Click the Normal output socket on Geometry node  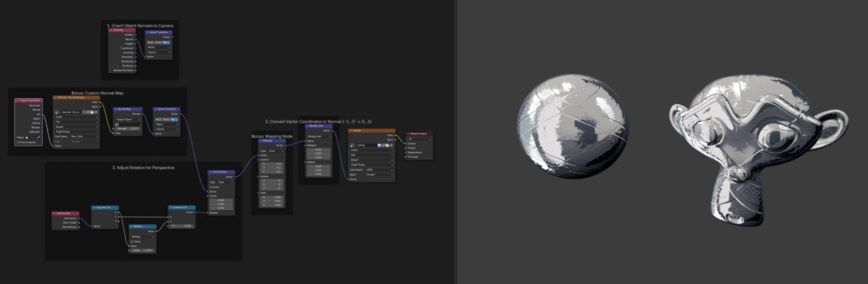(x=136, y=39)
